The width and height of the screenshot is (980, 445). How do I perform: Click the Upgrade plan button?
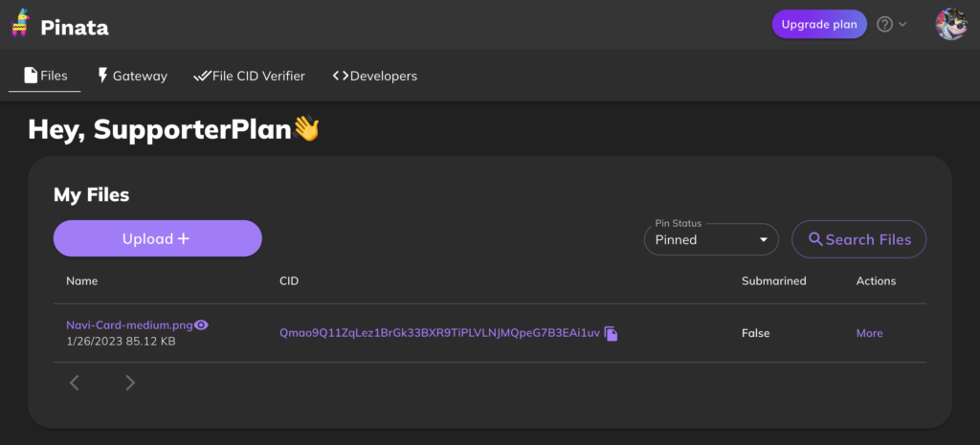click(819, 24)
